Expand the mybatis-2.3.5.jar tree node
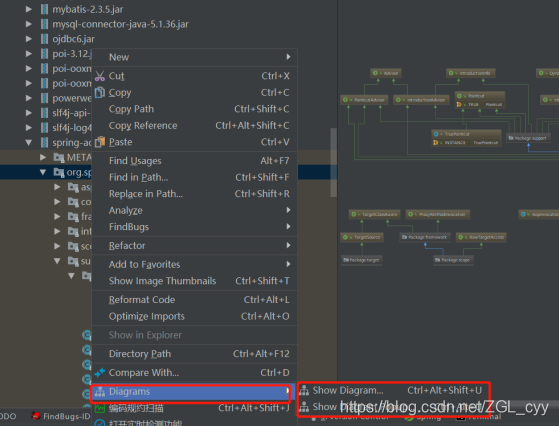559x426 pixels. pos(29,9)
